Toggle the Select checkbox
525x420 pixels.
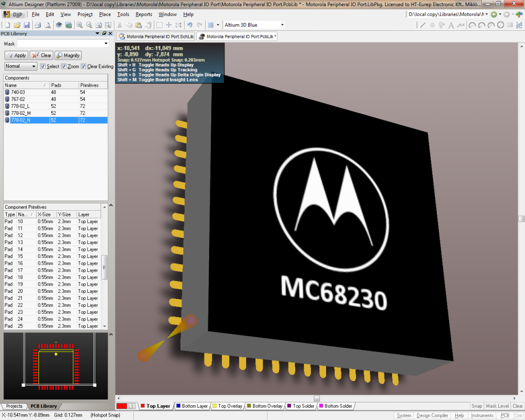pyautogui.click(x=43, y=66)
